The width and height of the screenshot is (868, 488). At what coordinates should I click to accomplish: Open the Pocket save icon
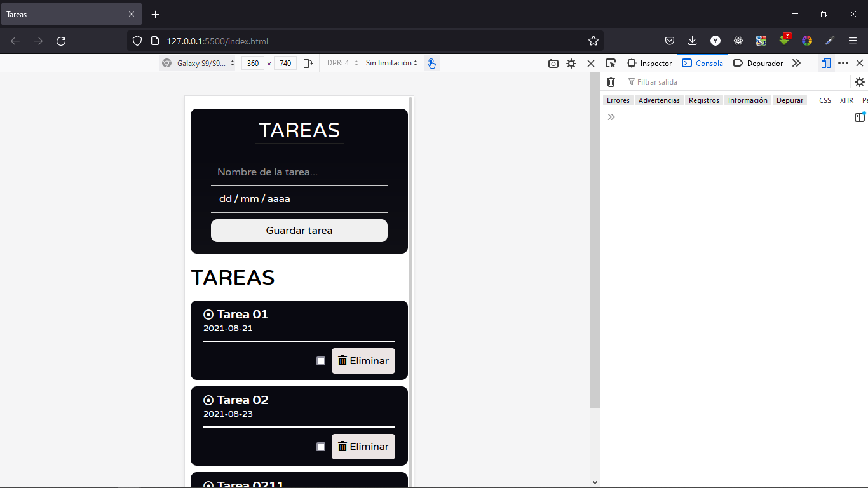coord(670,41)
